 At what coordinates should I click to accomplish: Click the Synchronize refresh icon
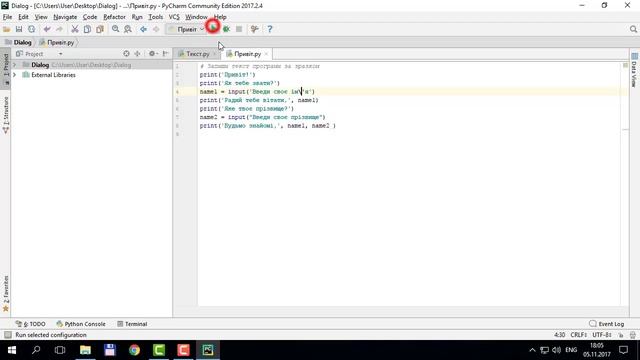31,29
